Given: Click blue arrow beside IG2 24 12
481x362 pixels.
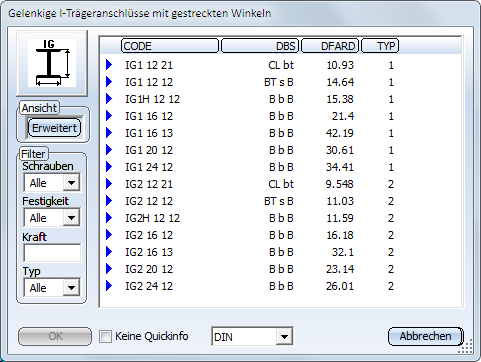Looking at the screenshot, I should (x=109, y=286).
